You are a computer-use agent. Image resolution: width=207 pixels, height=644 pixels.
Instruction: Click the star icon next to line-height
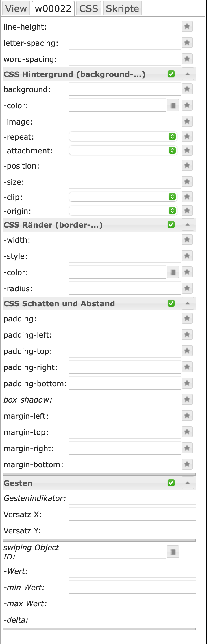click(187, 27)
